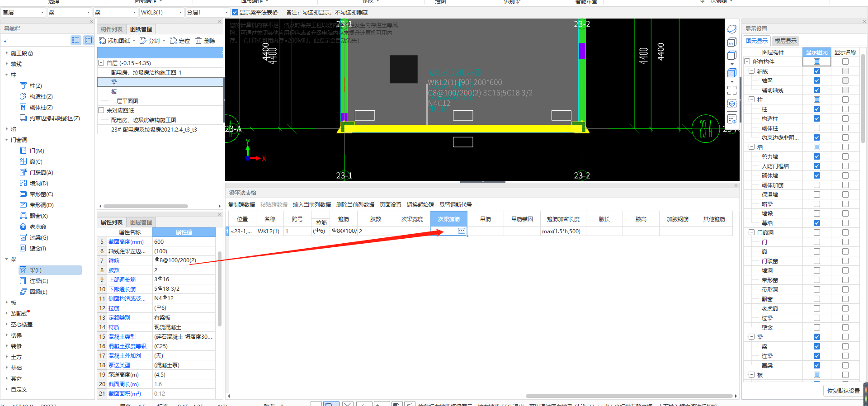Click 恢复默认设置 button
Image resolution: width=868 pixels, height=406 pixels.
(x=844, y=391)
